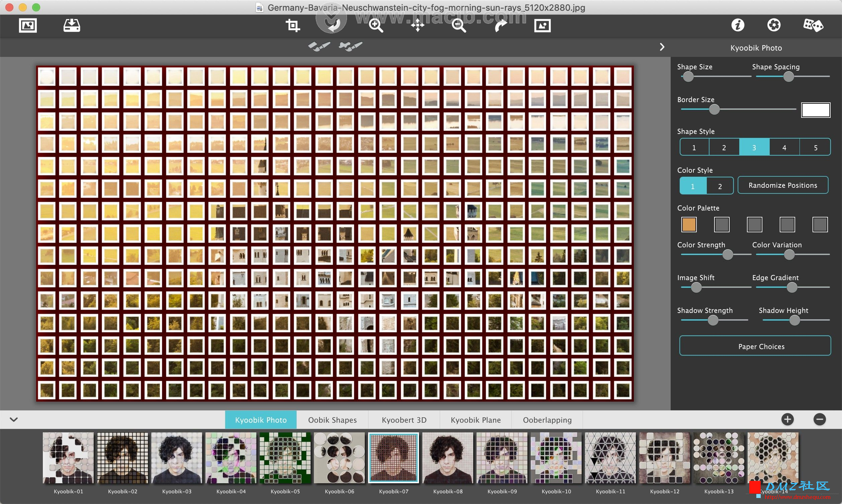Switch to Ooberlapping tab

point(547,420)
